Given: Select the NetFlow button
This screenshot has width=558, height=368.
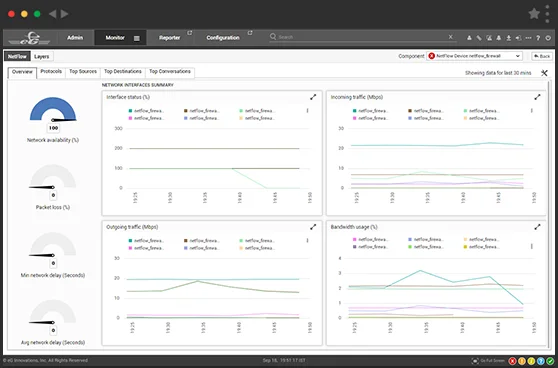Looking at the screenshot, I should 17,56.
